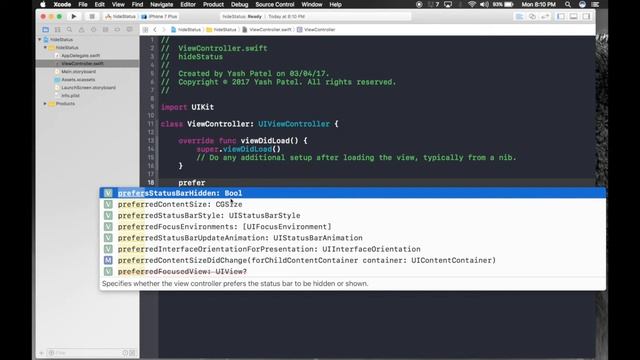Go back in editor history
The height and width of the screenshot is (360, 640).
click(x=155, y=30)
